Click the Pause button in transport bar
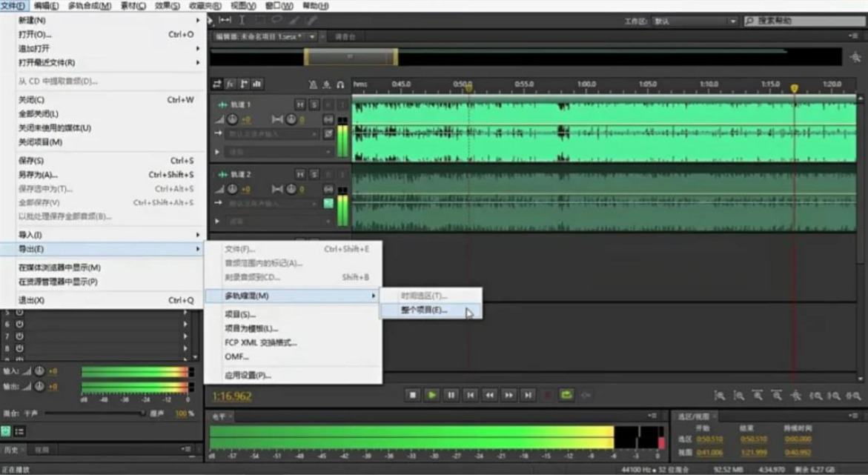 [451, 395]
